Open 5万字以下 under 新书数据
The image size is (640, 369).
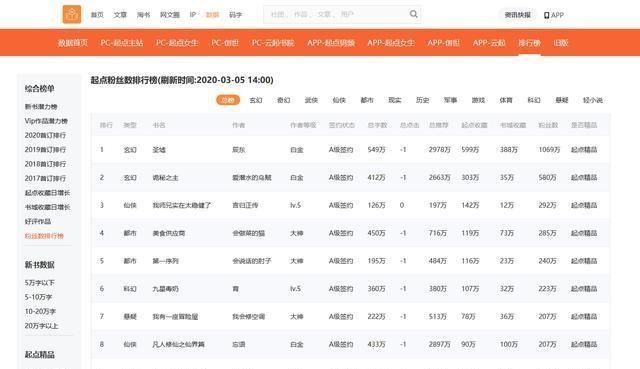[x=40, y=282]
